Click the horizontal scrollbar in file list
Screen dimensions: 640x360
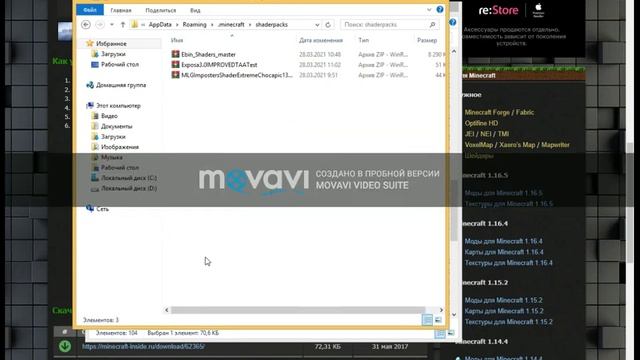click(298, 310)
